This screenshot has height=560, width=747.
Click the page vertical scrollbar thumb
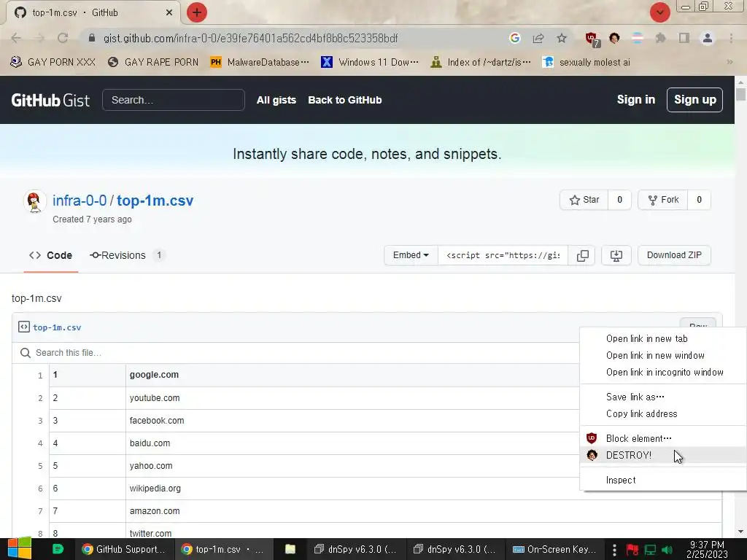(x=740, y=94)
